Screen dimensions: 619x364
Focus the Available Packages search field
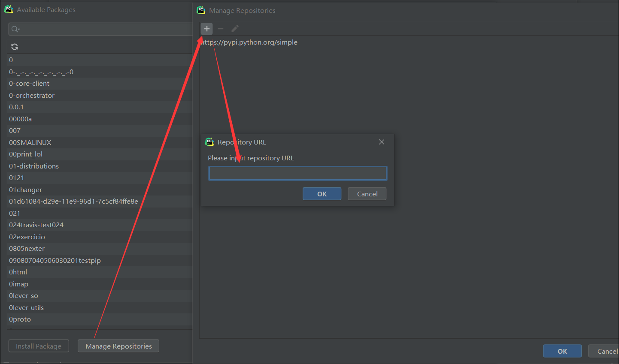[100, 29]
